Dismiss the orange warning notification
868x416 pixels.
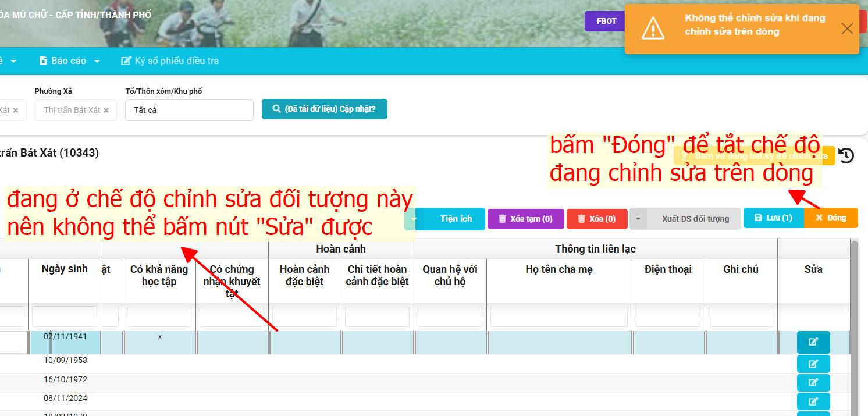pos(847,29)
